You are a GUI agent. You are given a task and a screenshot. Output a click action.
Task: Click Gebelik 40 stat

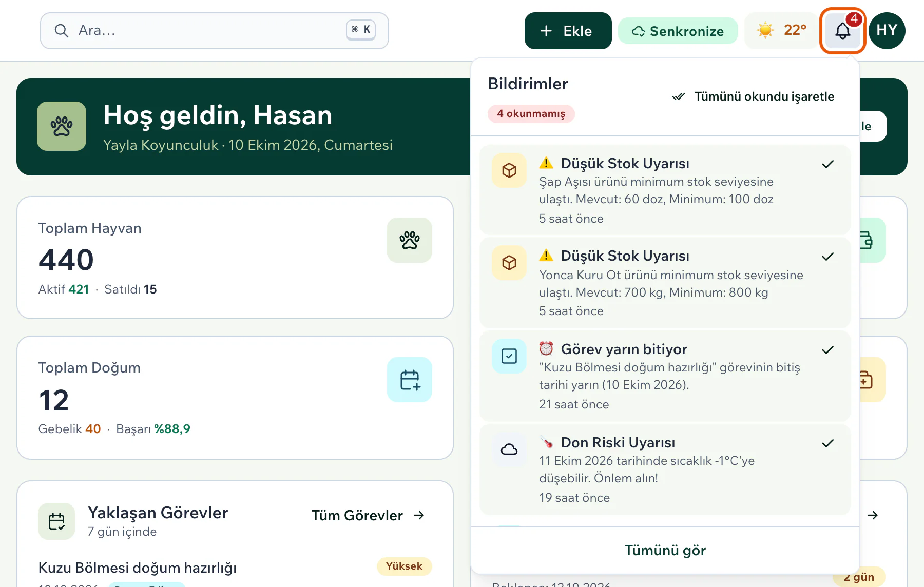click(69, 429)
